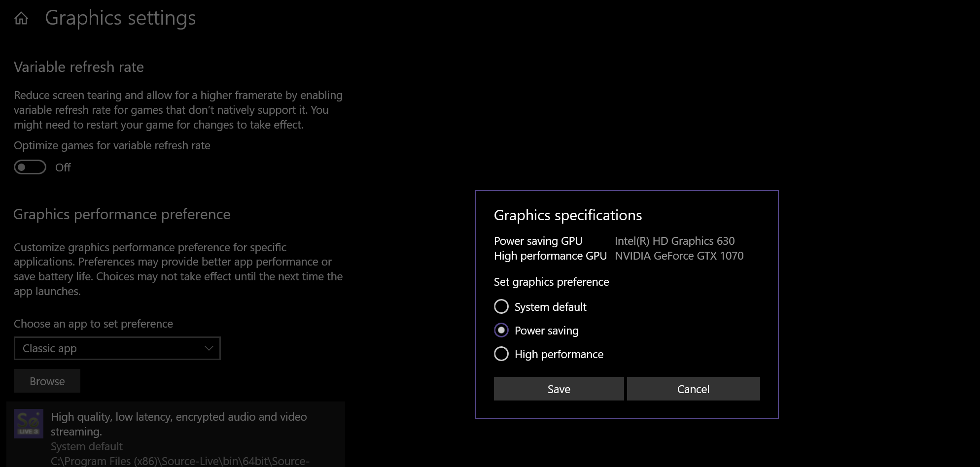Select the audio and video streaming app entry
Image resolution: width=980 pixels, height=467 pixels.
178,424
